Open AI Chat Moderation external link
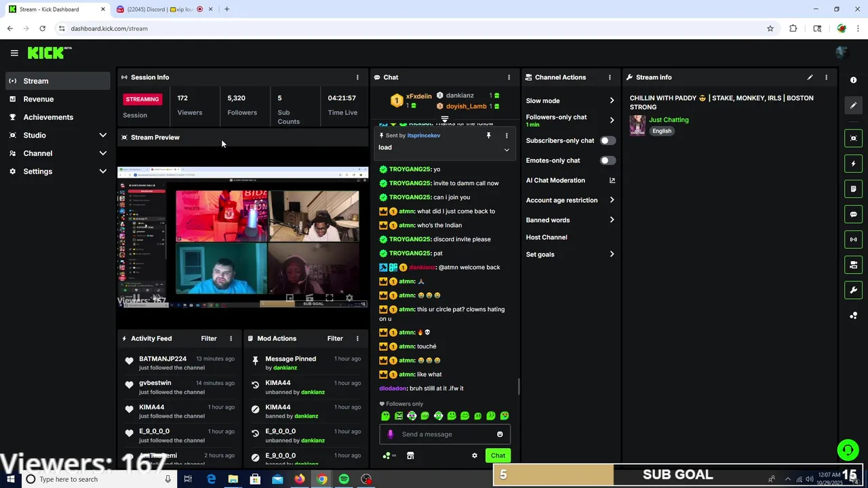 612,180
